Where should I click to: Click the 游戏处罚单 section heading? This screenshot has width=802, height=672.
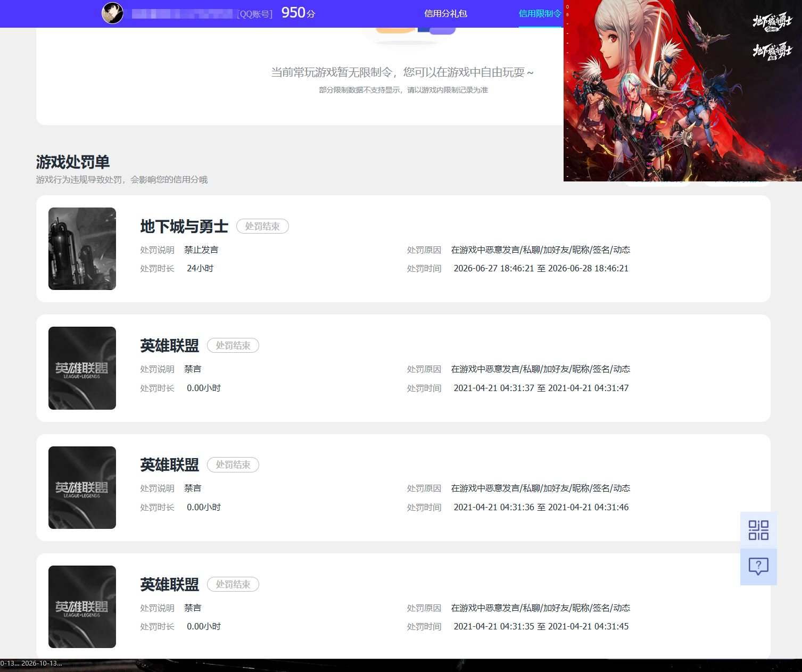click(x=73, y=162)
